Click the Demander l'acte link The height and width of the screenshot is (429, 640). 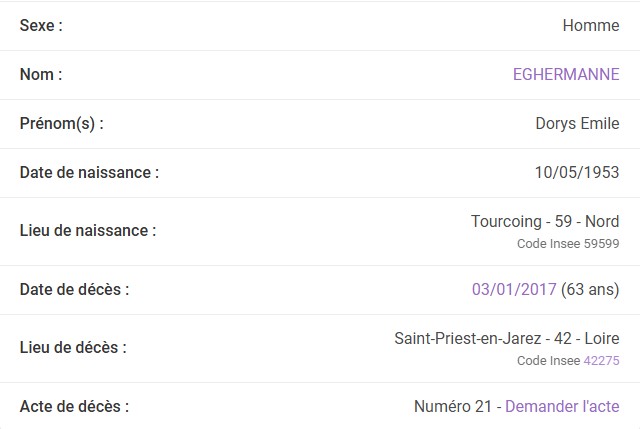point(562,407)
